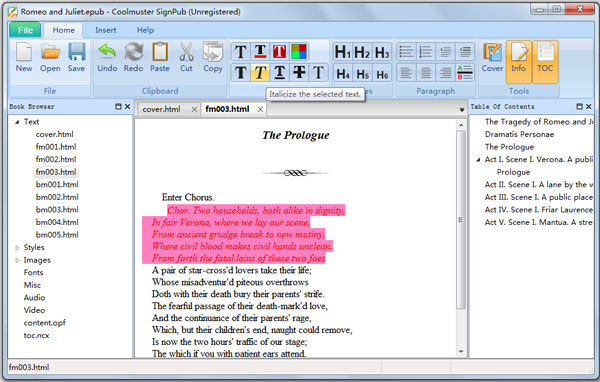Apply Heading 2 style
This screenshot has width=600, height=382.
(362, 52)
